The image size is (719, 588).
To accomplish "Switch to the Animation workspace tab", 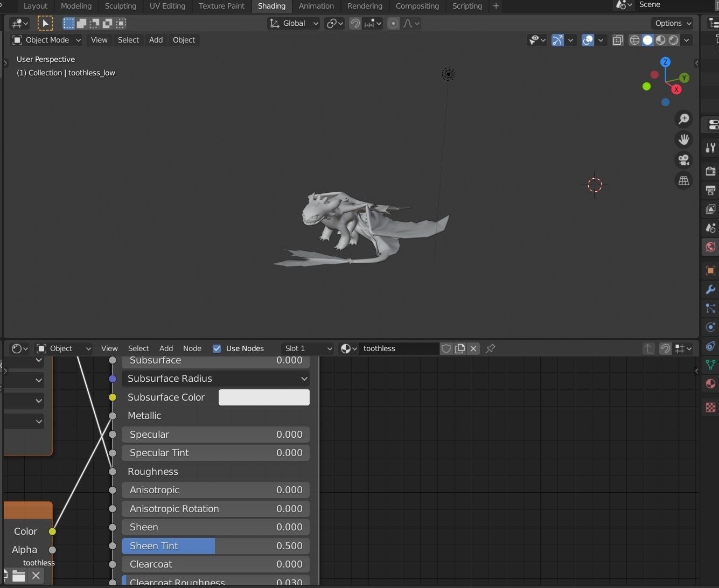I will point(316,6).
